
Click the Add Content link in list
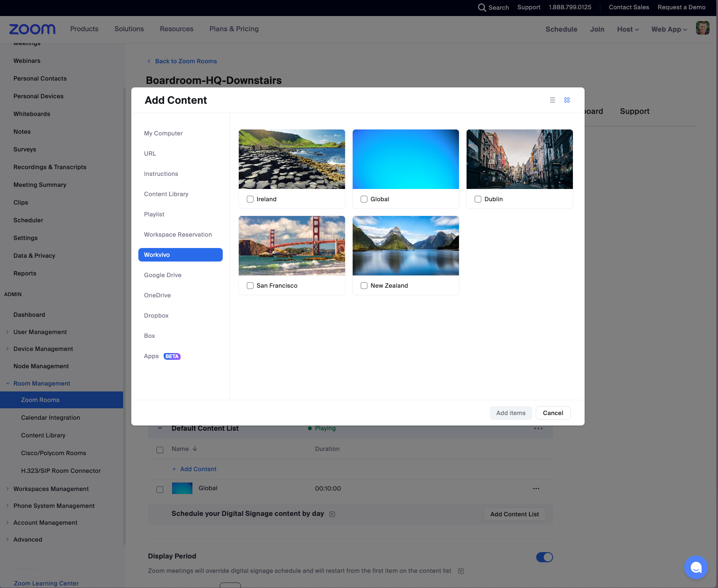click(194, 469)
